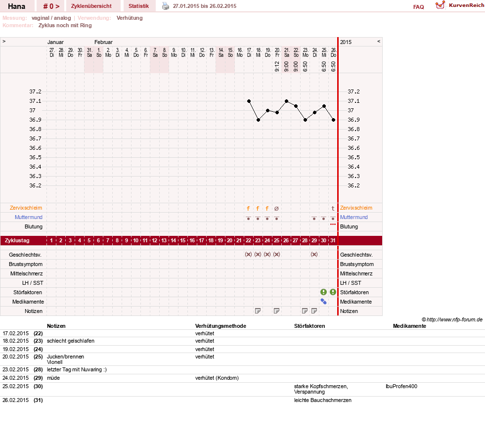Image resolution: width=485 pixels, height=448 pixels.
Task: Click the 'Verhütungsmethode' column header
Action: pos(220,326)
